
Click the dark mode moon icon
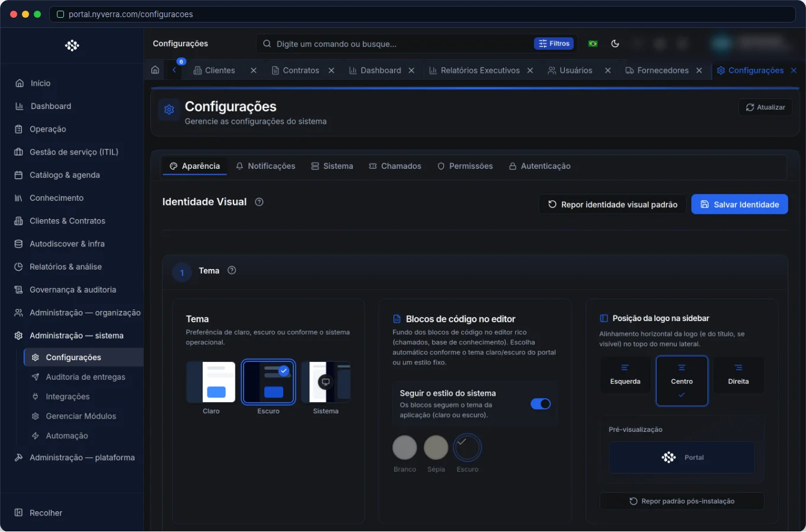[615, 43]
